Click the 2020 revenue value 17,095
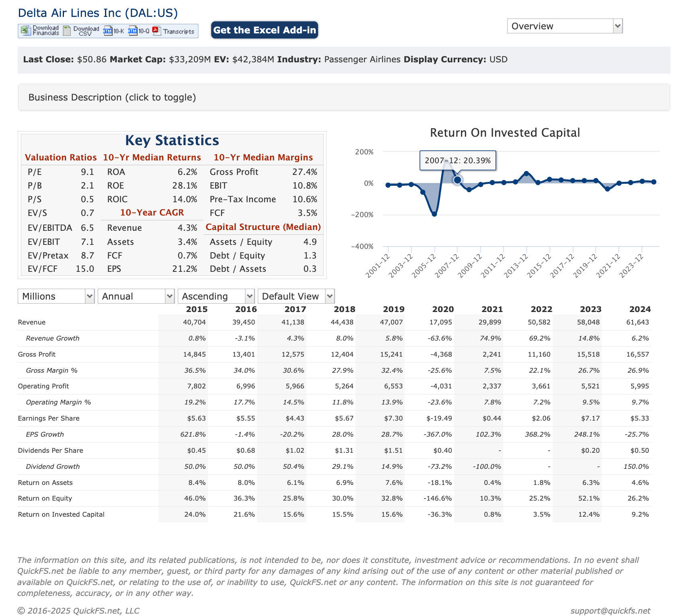 pos(440,322)
